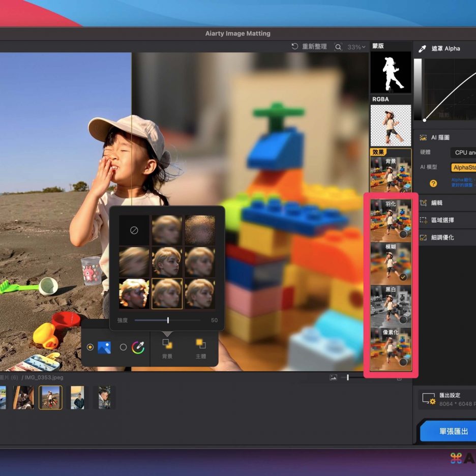
Task: Select the image background radio button
Action: coord(90,347)
